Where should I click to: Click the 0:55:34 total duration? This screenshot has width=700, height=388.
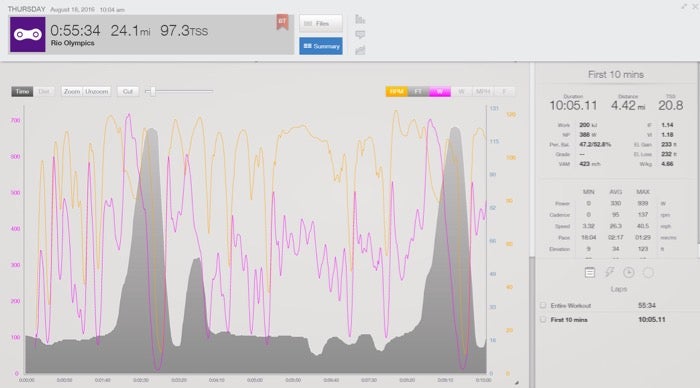pyautogui.click(x=75, y=30)
